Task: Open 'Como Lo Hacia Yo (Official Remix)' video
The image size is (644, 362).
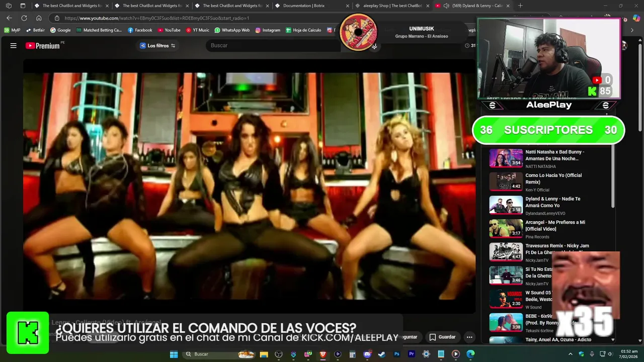Action: [553, 178]
